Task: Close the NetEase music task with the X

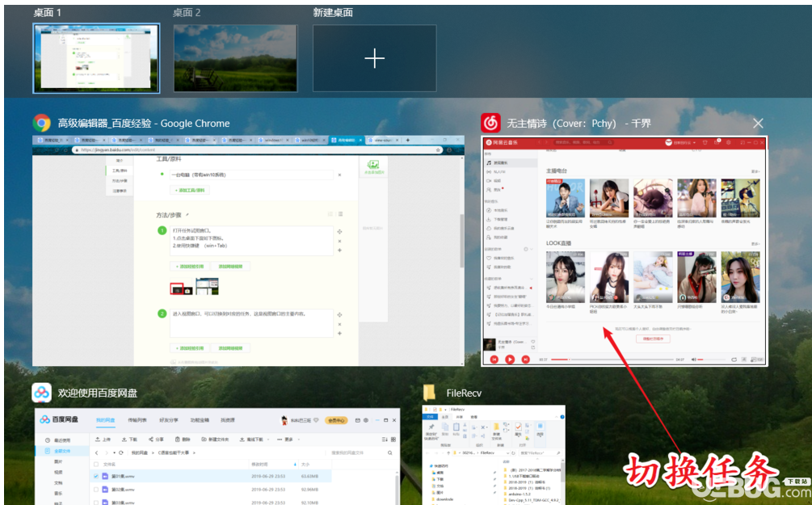Action: [758, 124]
